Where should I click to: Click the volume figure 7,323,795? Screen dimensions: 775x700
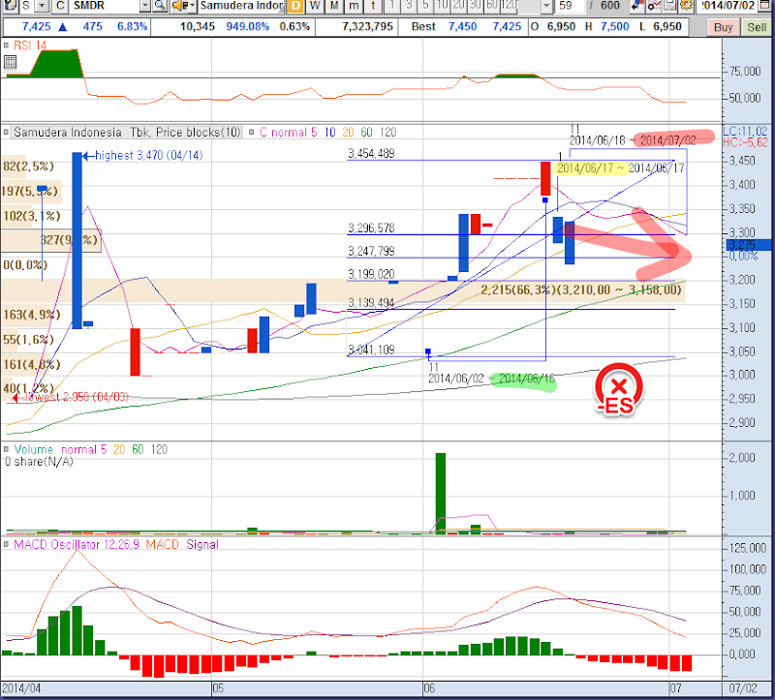point(367,27)
